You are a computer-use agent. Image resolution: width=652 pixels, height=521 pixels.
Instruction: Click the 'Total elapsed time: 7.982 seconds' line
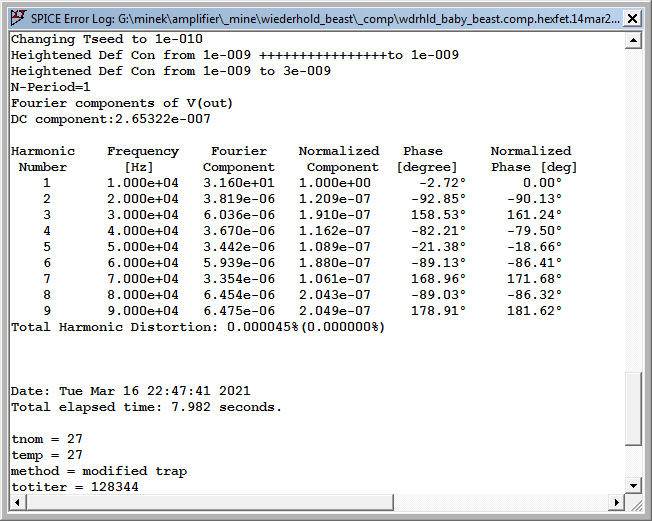tap(146, 407)
